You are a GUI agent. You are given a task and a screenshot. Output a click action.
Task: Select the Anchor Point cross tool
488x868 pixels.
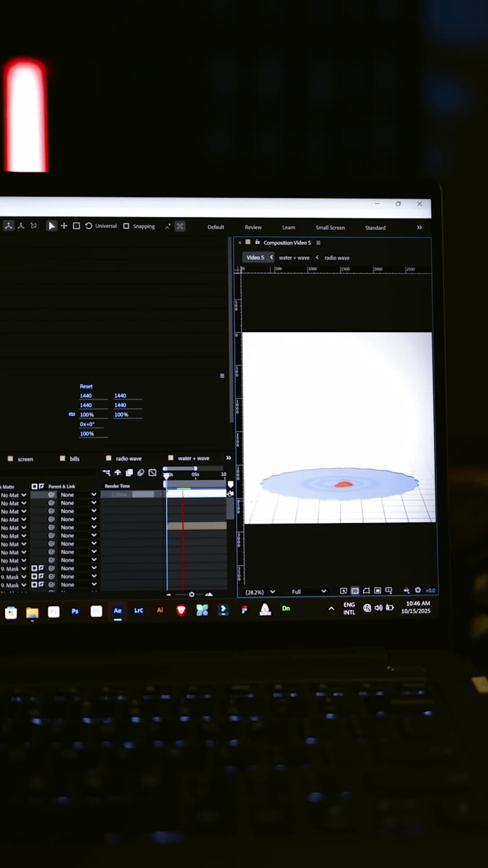click(64, 226)
